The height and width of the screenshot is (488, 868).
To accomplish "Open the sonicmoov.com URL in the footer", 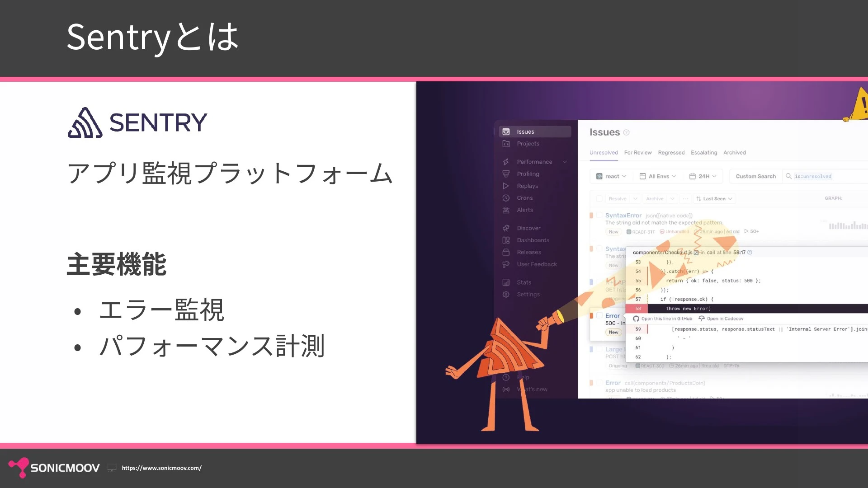I will point(162,468).
